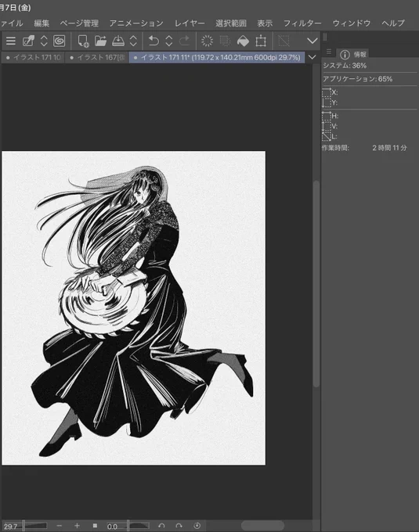Select the 情報 palette tab
419x532 pixels.
click(x=352, y=54)
